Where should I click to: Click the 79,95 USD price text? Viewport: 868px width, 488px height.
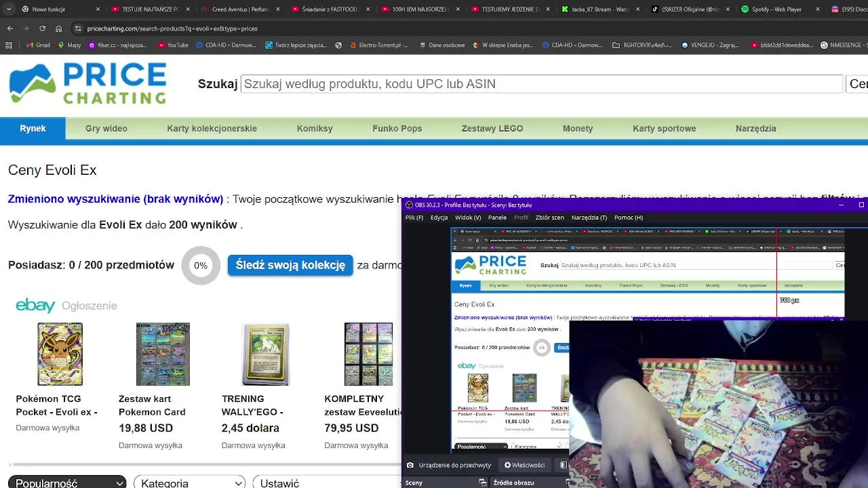point(351,428)
